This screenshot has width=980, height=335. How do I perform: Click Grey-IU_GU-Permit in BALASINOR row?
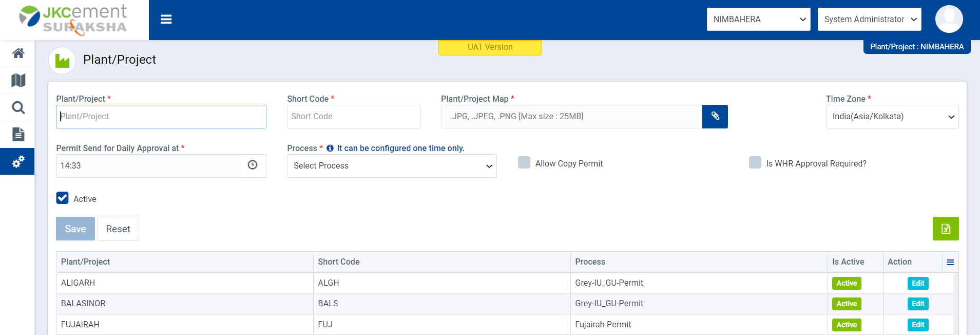tap(699, 304)
